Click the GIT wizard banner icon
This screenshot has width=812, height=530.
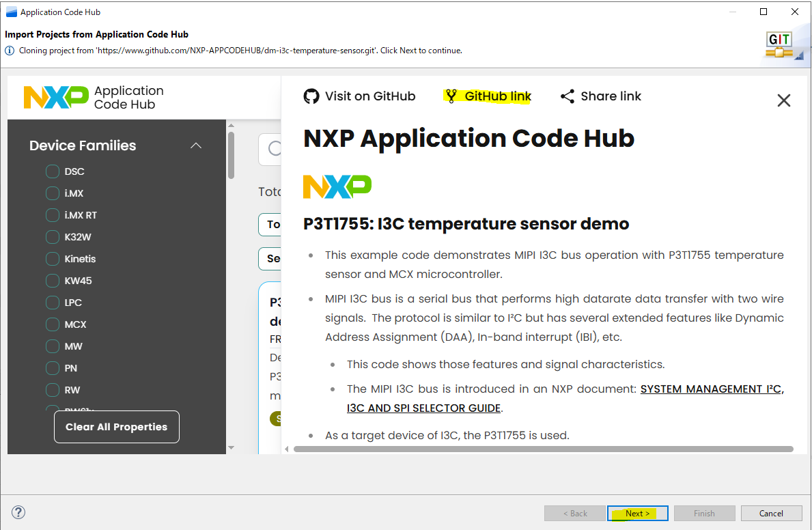pos(781,44)
